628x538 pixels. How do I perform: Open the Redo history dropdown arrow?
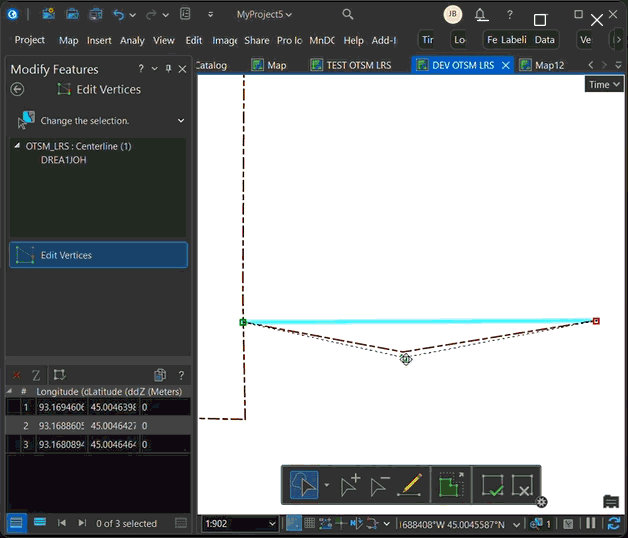pyautogui.click(x=165, y=15)
